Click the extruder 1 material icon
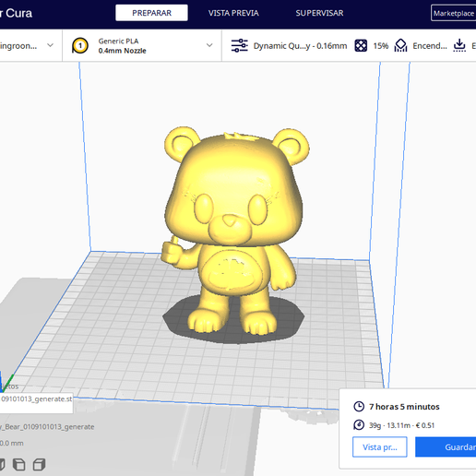 pos(80,46)
